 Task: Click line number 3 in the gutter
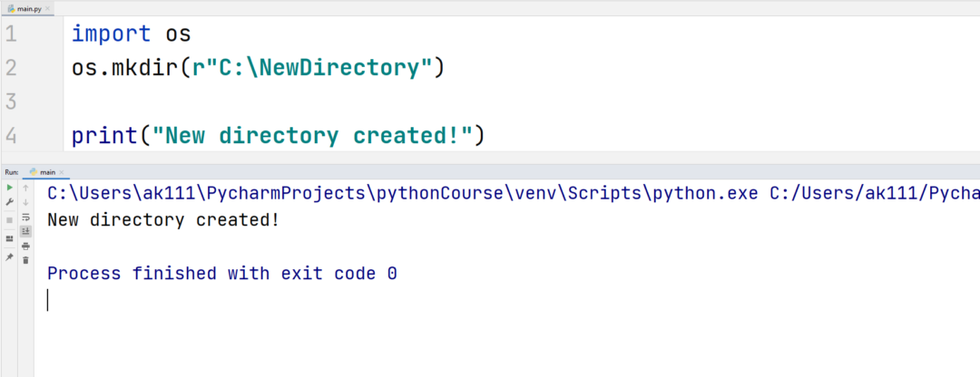click(11, 101)
